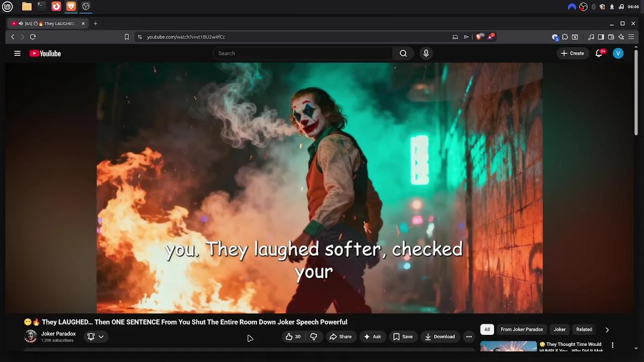
Task: Select the All filter chip
Action: click(487, 330)
